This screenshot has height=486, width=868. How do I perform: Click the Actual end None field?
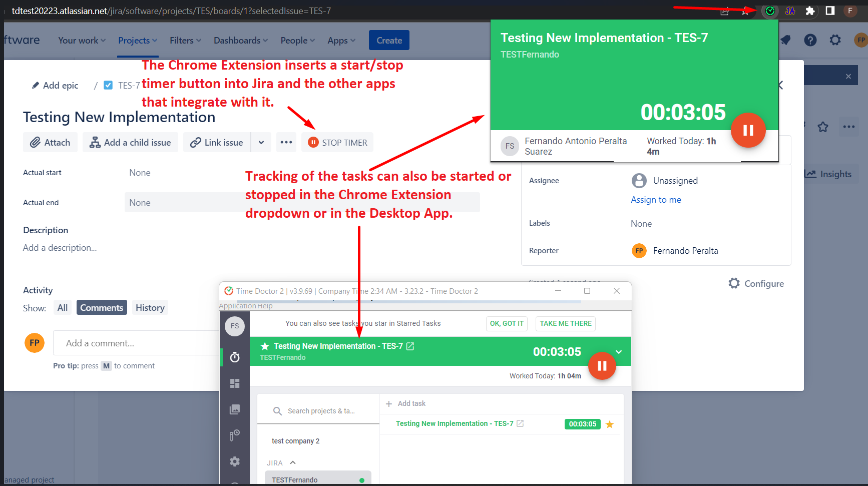(x=302, y=202)
